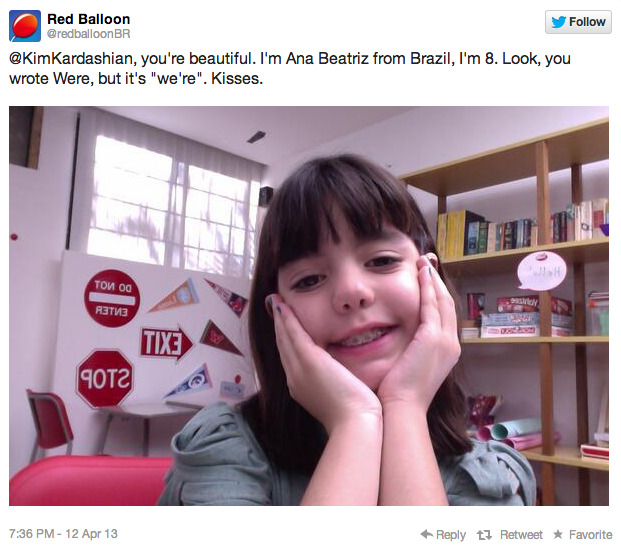Click the Retweet text link
This screenshot has height=551, width=621.
click(x=521, y=535)
